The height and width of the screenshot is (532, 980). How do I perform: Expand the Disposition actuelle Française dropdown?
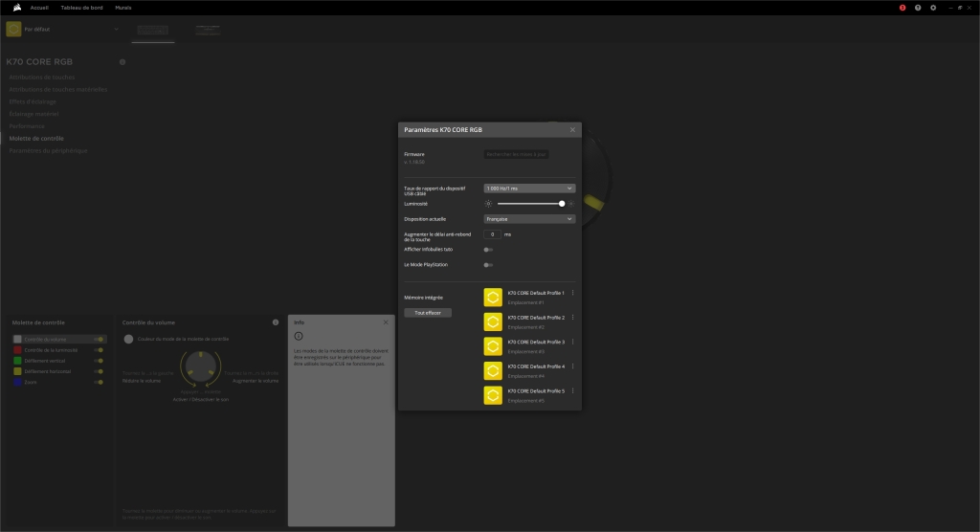tap(529, 219)
